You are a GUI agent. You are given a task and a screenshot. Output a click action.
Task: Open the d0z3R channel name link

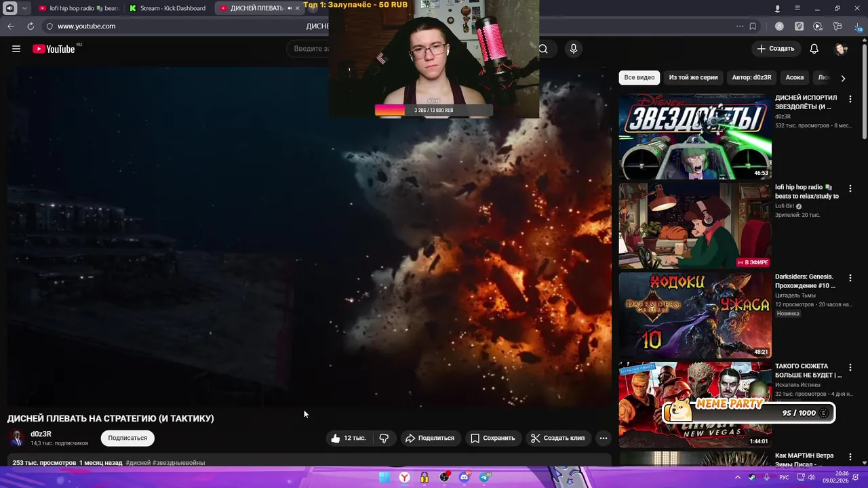tap(41, 434)
